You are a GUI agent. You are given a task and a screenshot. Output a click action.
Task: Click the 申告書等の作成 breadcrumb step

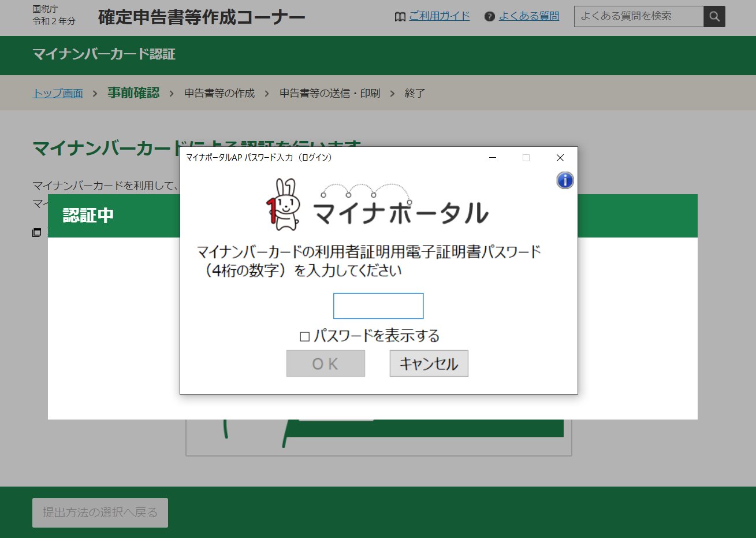(x=219, y=93)
